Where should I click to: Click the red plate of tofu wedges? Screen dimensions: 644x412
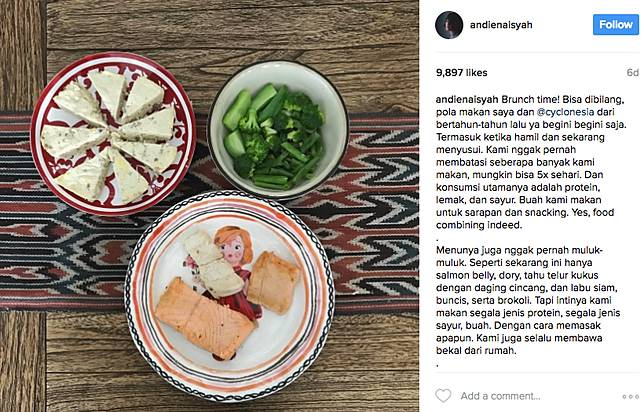(113, 134)
